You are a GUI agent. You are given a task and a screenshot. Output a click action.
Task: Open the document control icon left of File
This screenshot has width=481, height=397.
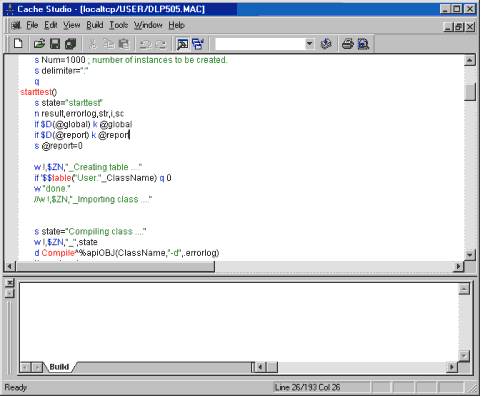tap(15, 25)
